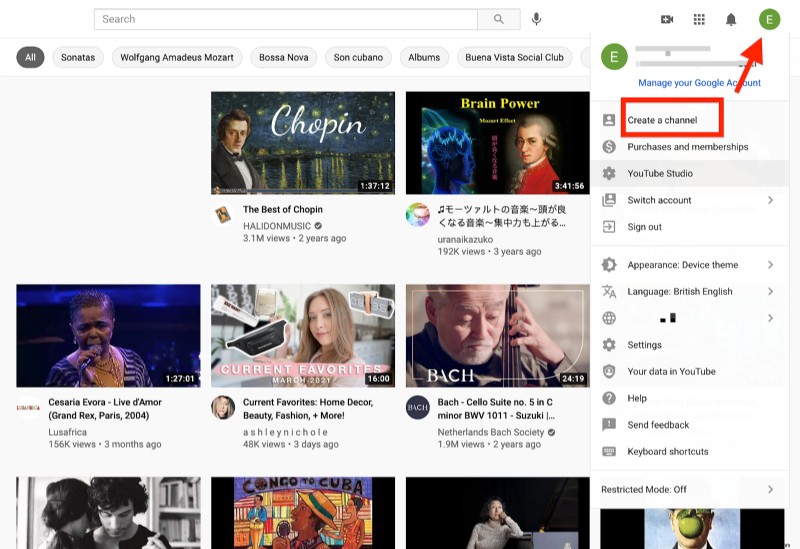This screenshot has height=549, width=800.
Task: Click the YouTube Studio gear icon
Action: tap(609, 174)
